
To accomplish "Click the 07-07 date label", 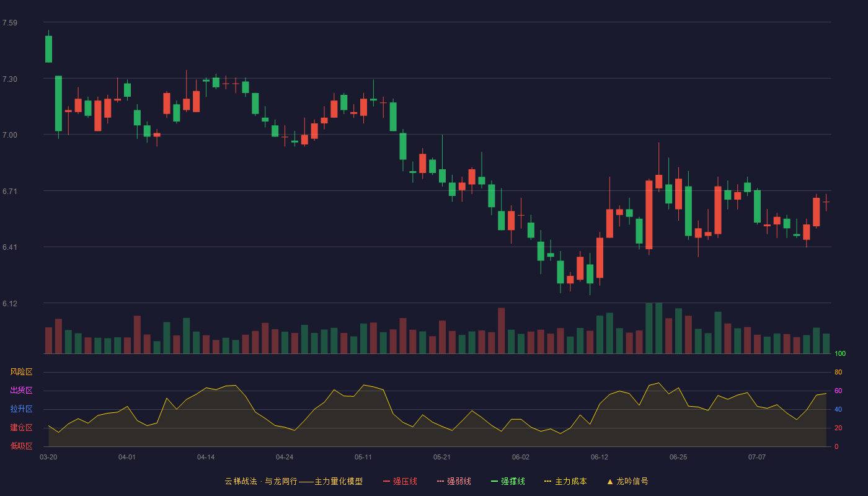I will [757, 457].
